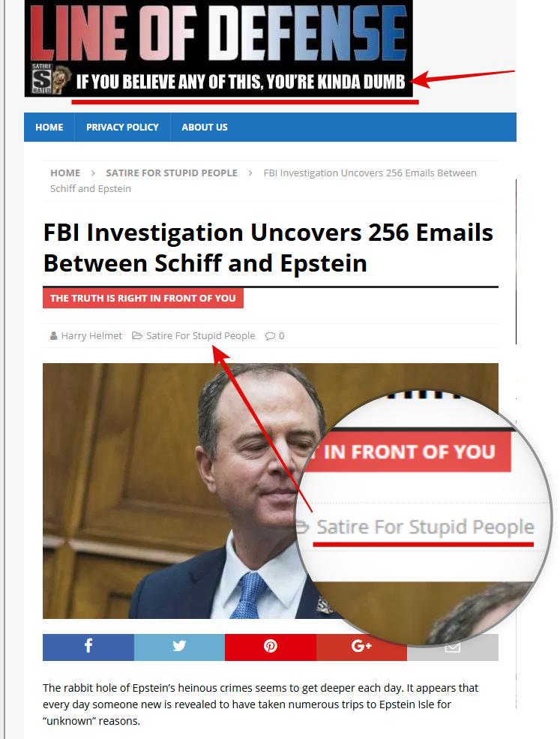Viewport: 560px width, 739px height.
Task: Click the Line of Defense header banner
Action: click(x=219, y=48)
